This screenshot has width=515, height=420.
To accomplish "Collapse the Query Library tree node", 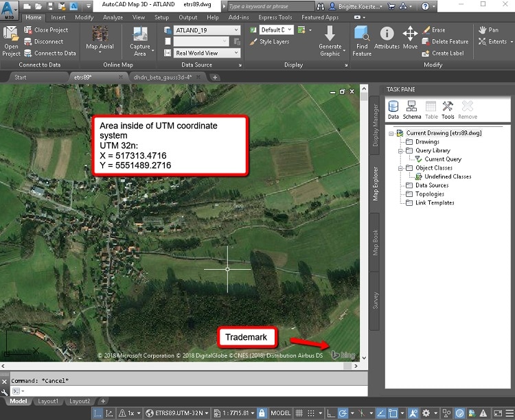I will pos(400,151).
